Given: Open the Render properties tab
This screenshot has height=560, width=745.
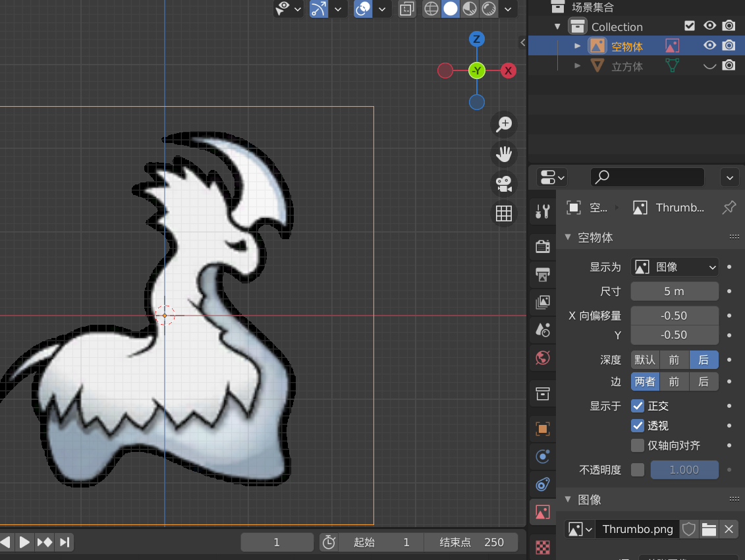Looking at the screenshot, I should [542, 246].
